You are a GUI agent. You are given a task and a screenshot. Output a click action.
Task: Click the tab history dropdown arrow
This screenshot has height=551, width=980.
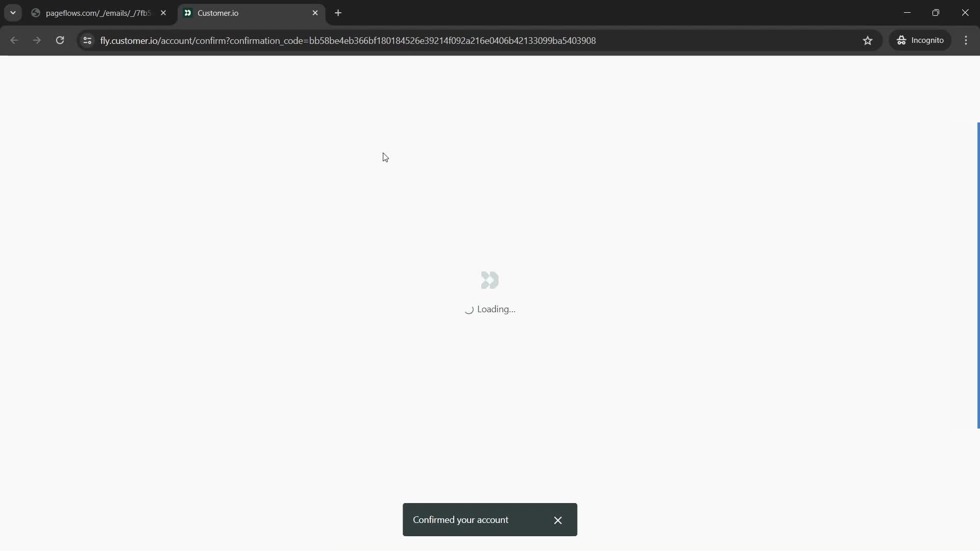[x=12, y=13]
